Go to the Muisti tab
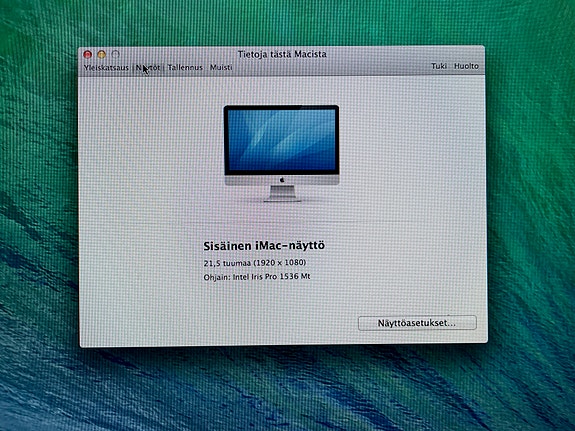Screen dimensions: 575x431 (221, 67)
